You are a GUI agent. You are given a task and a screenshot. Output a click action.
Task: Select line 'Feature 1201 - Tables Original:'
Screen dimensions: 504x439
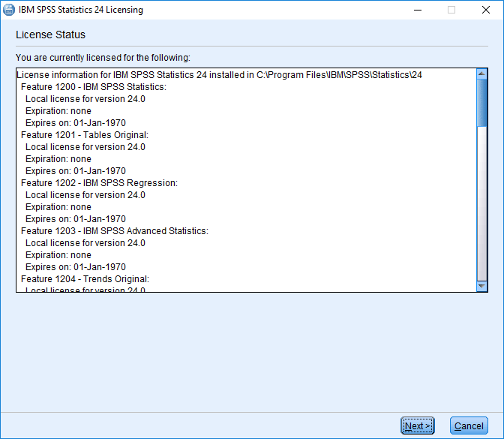tap(85, 135)
